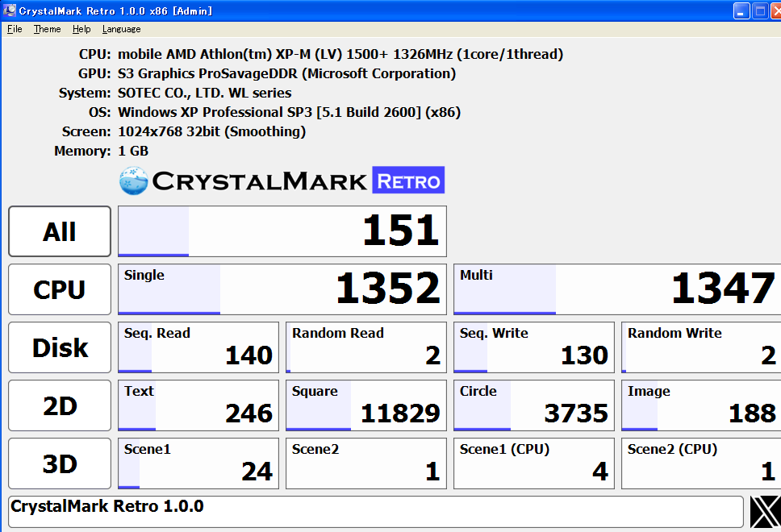Open the Theme menu
Viewport: 781px width, 532px height.
[x=48, y=29]
